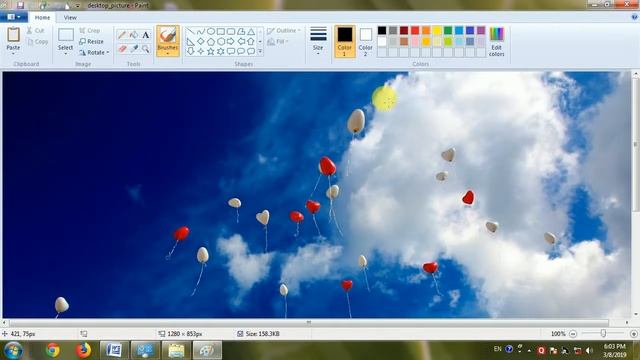Choose the Five-point star shape
This screenshot has width=640, height=360.
(x=211, y=51)
